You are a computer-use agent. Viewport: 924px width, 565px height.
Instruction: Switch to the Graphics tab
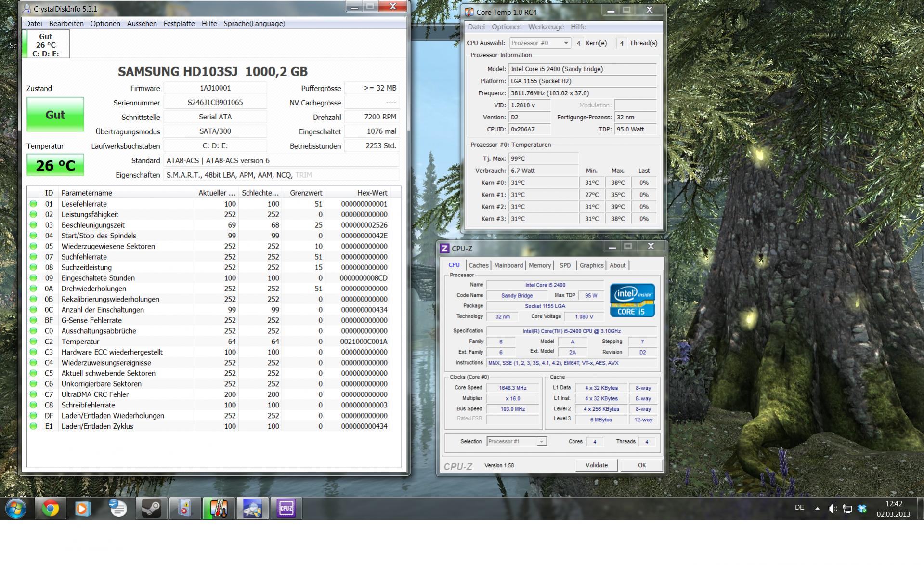[x=592, y=265]
